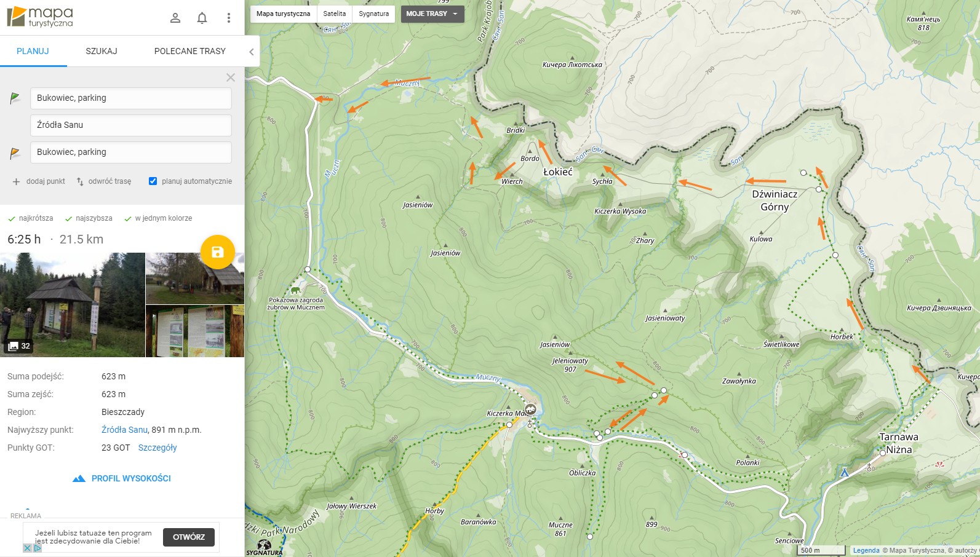Click the 'odwróć trasę' reverse route icon
980x557 pixels.
click(x=80, y=181)
